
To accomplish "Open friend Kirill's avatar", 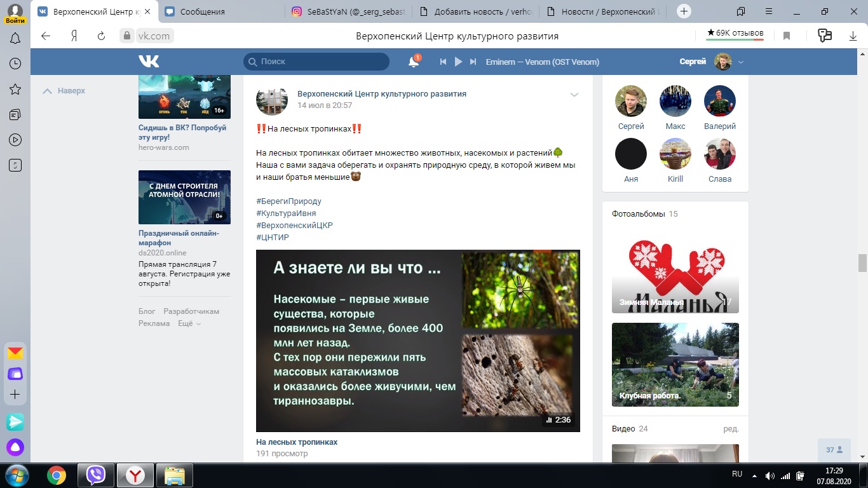I will click(x=675, y=154).
